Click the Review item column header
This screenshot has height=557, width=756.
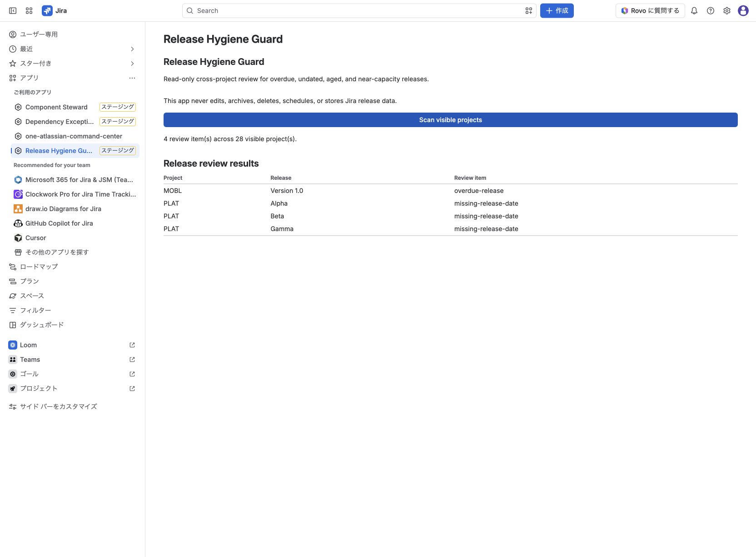470,178
